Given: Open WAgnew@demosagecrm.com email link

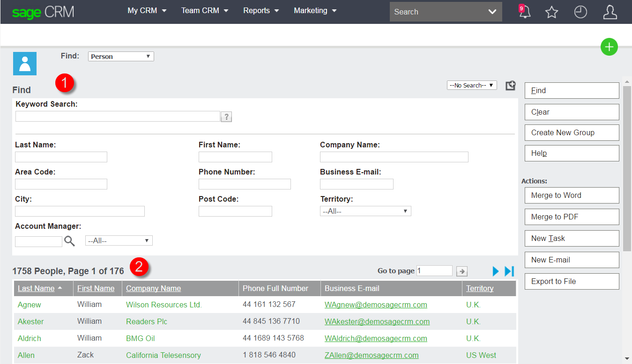Looking at the screenshot, I should (376, 305).
